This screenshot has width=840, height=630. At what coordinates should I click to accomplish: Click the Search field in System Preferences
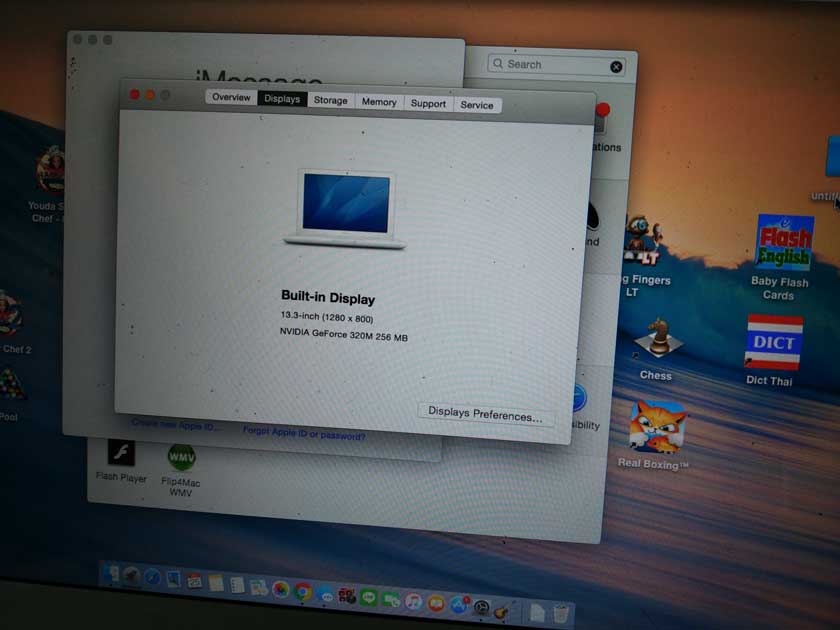pos(556,65)
